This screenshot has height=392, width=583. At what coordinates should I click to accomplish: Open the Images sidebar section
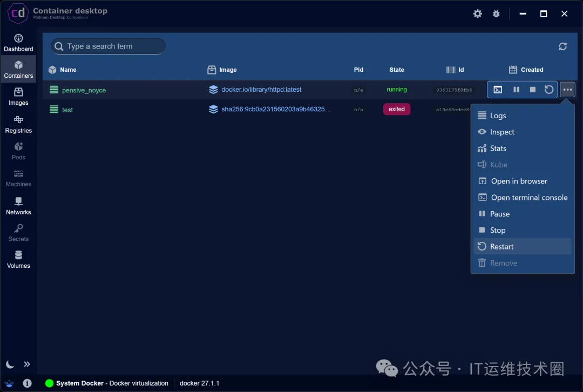pyautogui.click(x=18, y=97)
